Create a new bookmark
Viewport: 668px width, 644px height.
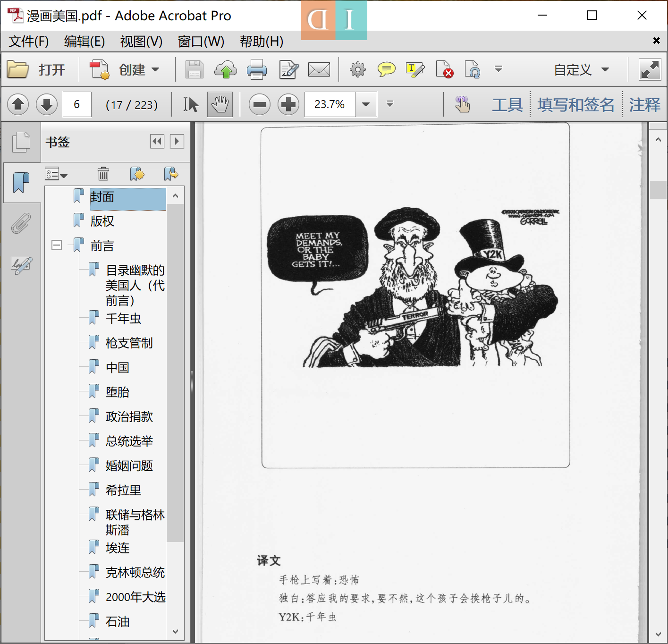137,174
